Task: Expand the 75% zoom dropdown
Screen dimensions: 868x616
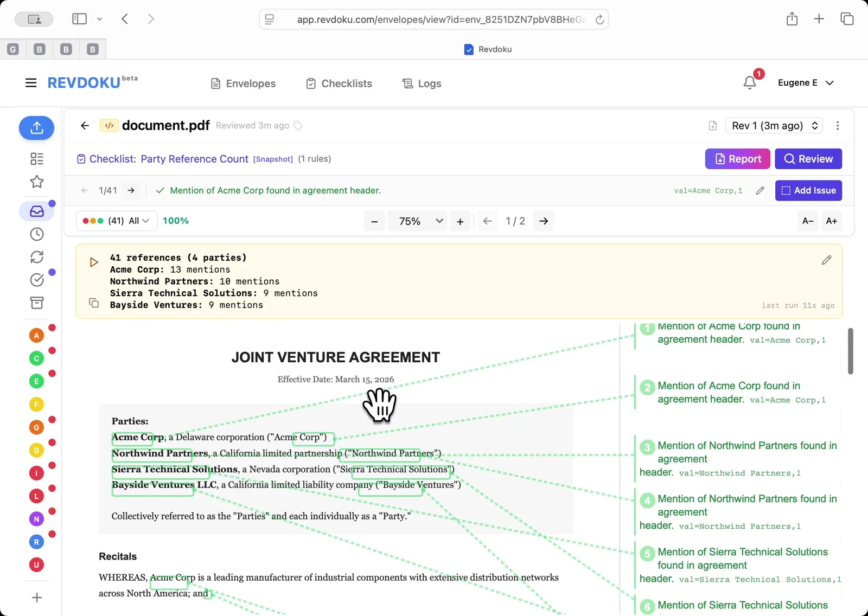Action: [417, 221]
